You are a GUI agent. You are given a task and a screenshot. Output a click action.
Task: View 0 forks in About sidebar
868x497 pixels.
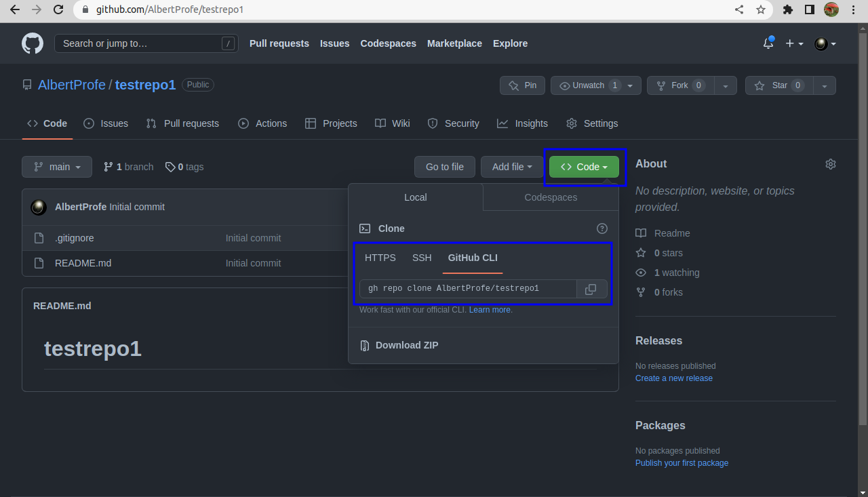coord(659,292)
